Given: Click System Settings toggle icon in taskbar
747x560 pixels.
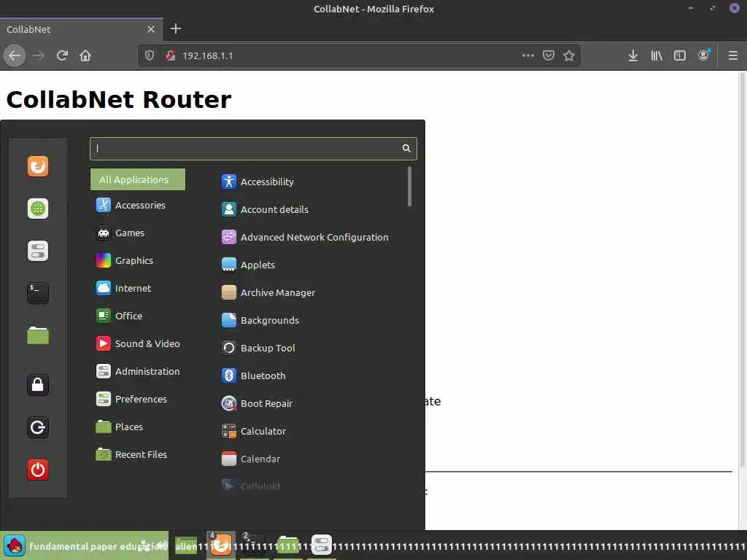Looking at the screenshot, I should pyautogui.click(x=322, y=545).
